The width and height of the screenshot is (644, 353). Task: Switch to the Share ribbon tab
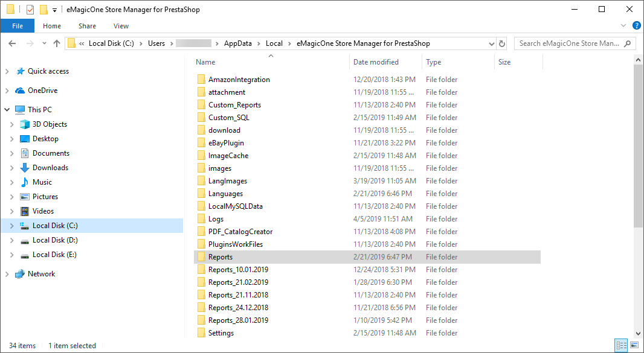[87, 26]
